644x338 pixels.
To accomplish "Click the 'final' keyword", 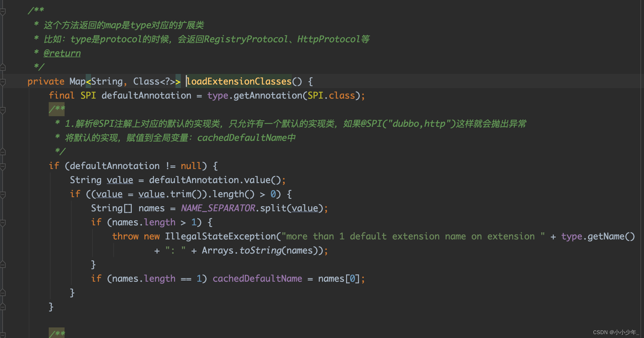I will 62,95.
